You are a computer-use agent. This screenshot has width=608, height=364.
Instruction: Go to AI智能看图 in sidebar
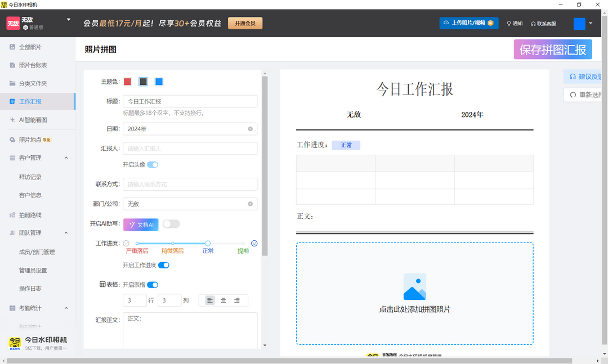click(33, 120)
